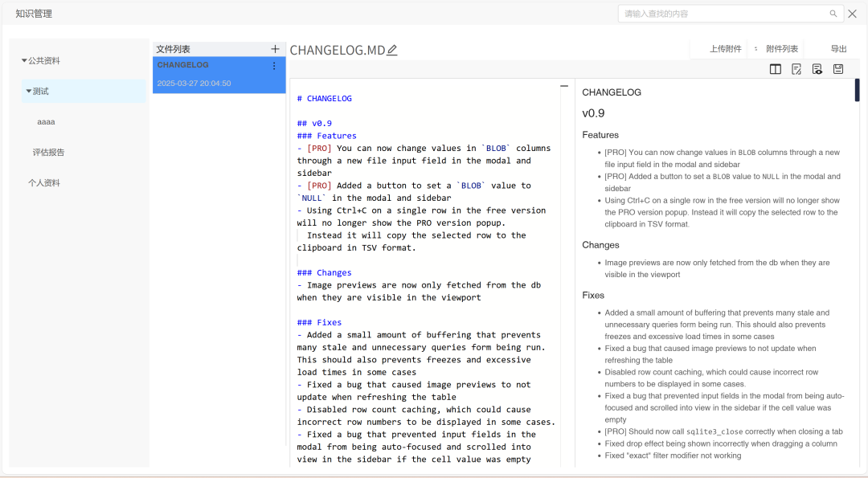Select the aaaa folder
This screenshot has height=478, width=868.
tap(46, 122)
